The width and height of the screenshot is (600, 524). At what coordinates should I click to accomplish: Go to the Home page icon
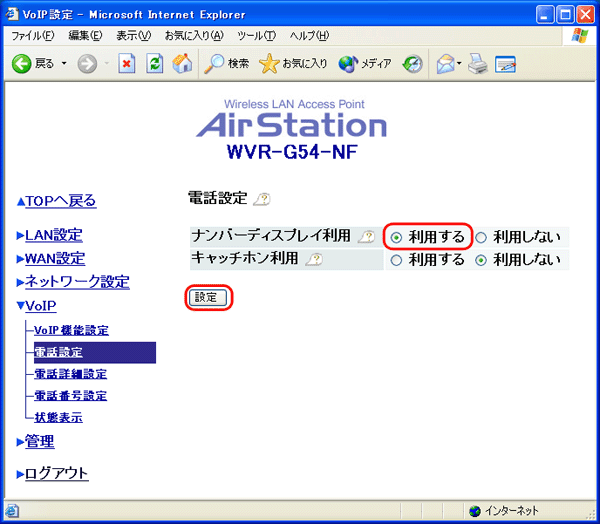[x=182, y=63]
